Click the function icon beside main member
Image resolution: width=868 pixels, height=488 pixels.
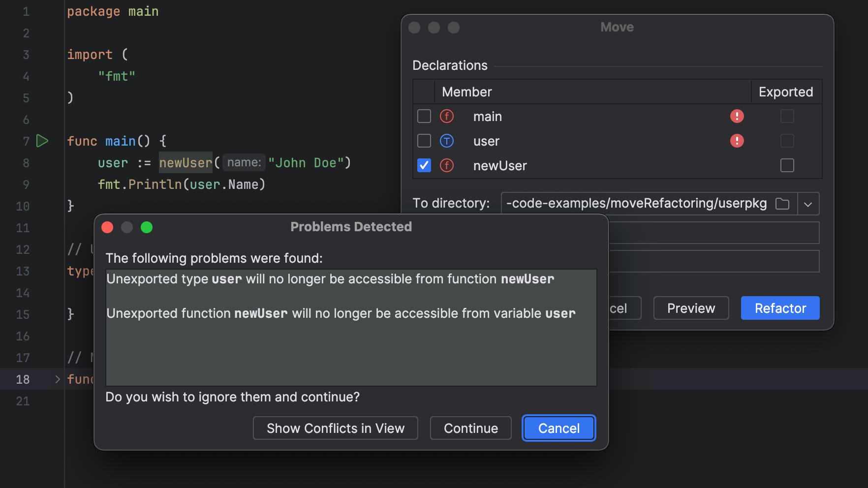(446, 116)
